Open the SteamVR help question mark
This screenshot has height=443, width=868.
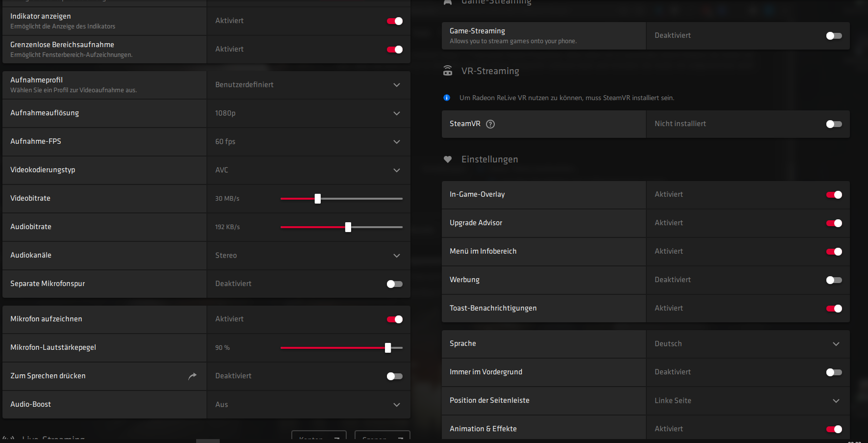tap(490, 124)
